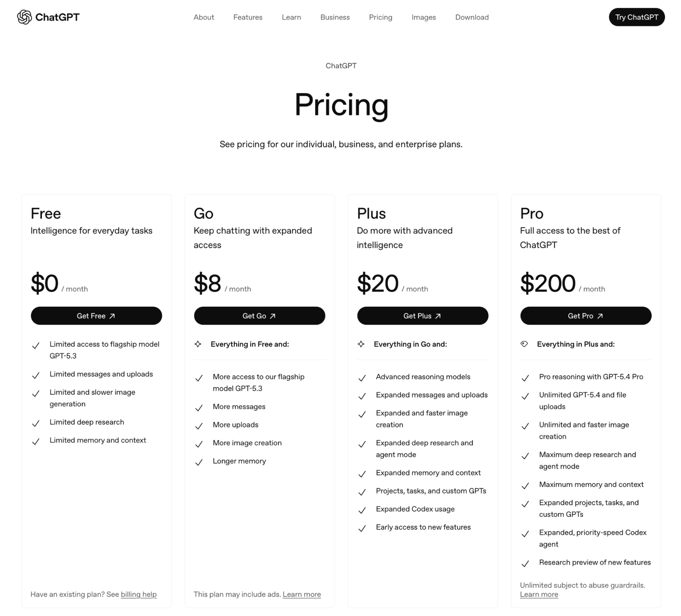The width and height of the screenshot is (681, 616).
Task: Click the Try ChatGPT button
Action: click(636, 17)
